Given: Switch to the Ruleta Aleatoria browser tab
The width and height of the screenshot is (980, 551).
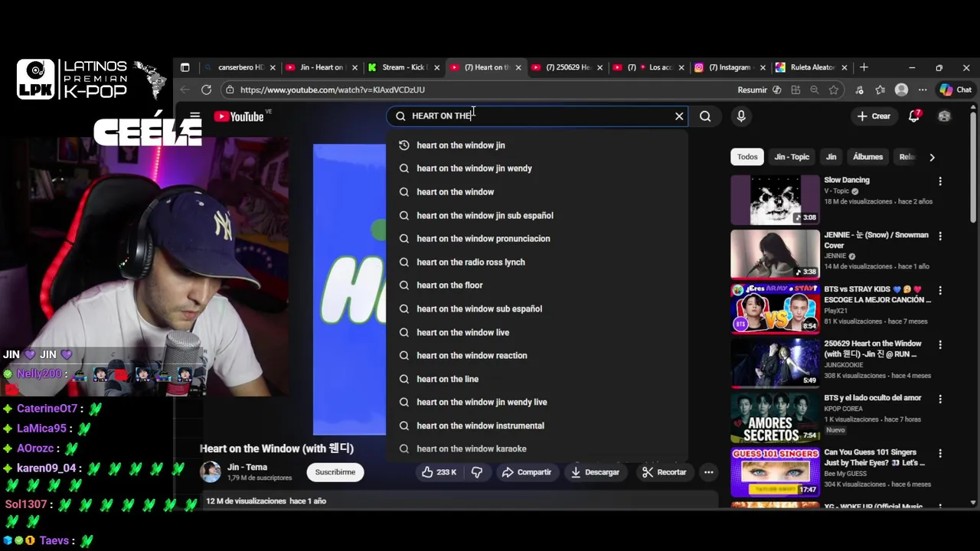Looking at the screenshot, I should pos(810,67).
